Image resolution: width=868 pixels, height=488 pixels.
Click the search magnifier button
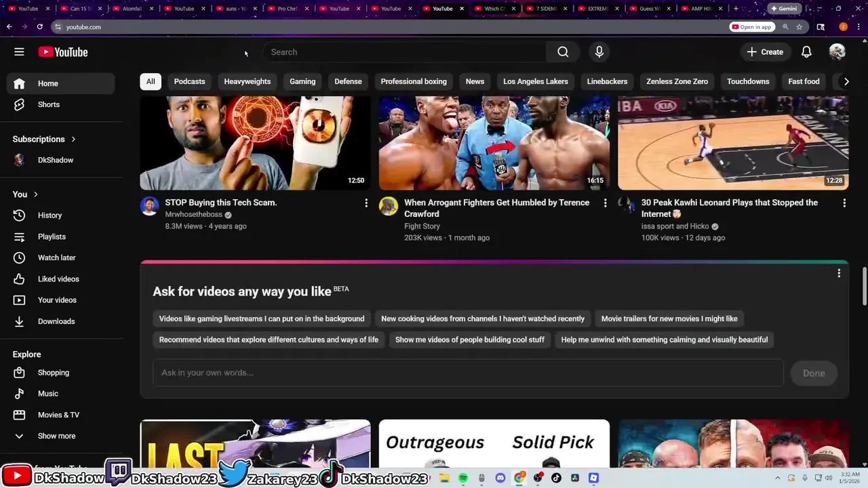point(563,52)
